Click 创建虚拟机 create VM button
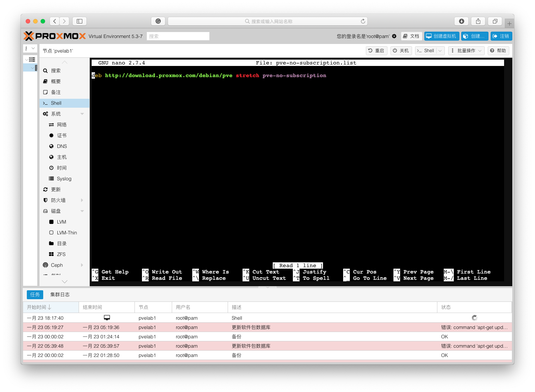The width and height of the screenshot is (535, 392). [x=441, y=36]
